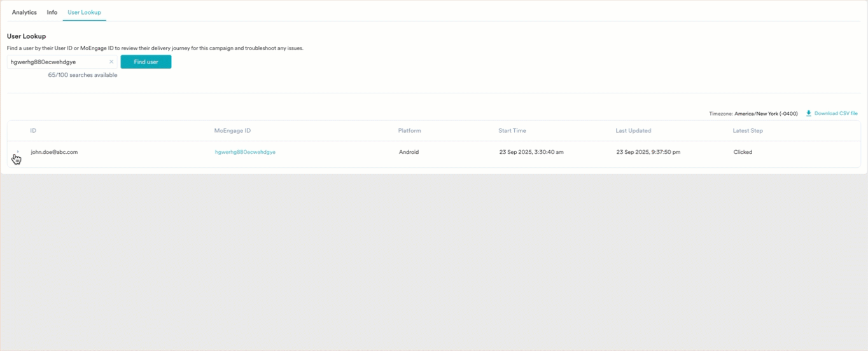Expand the john.doe@abc.com row
This screenshot has height=351, width=868.
point(17,153)
